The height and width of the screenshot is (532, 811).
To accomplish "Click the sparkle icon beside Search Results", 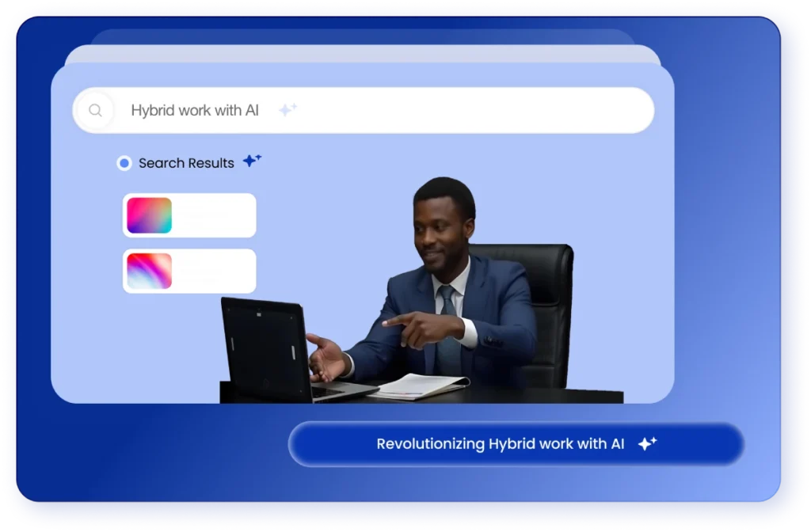I will pos(253,160).
